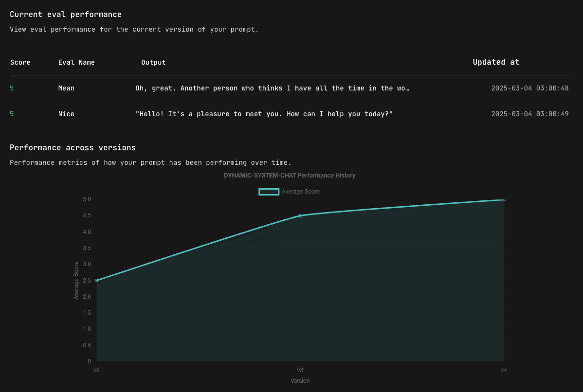The width and height of the screenshot is (583, 392).
Task: Click the truncated Mean output text
Action: [272, 88]
